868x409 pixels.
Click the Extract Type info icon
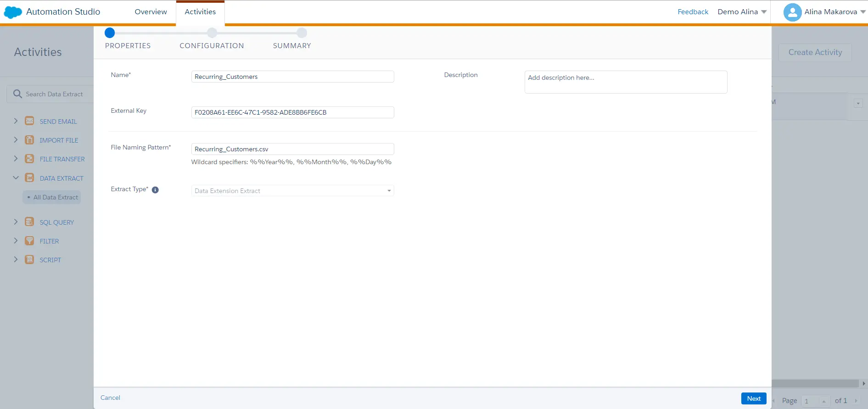155,190
